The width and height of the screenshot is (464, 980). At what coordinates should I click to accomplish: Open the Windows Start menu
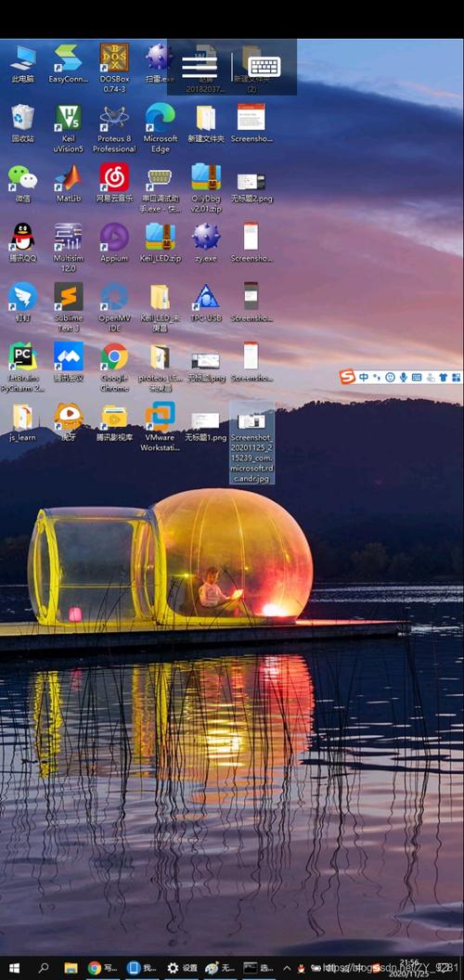point(14,968)
